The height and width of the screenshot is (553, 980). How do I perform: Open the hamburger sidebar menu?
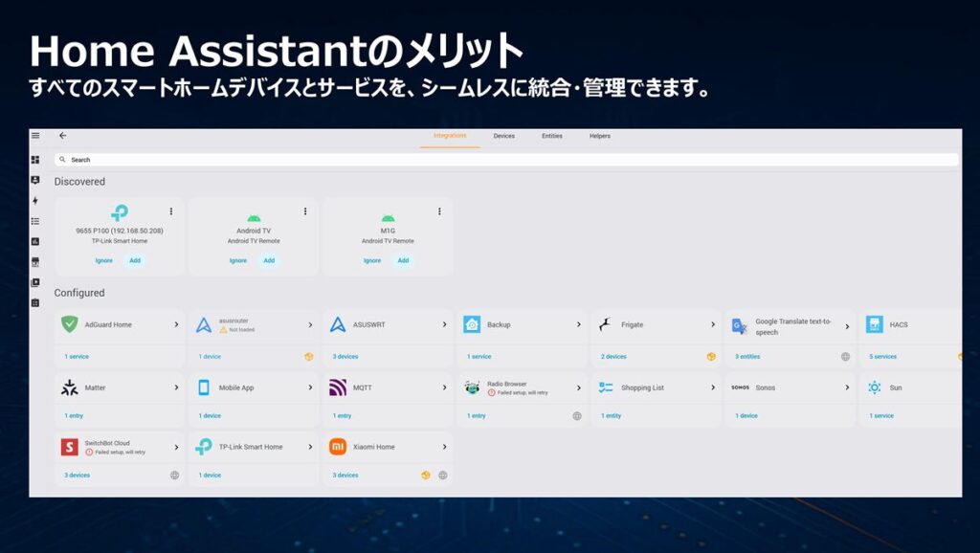(35, 136)
